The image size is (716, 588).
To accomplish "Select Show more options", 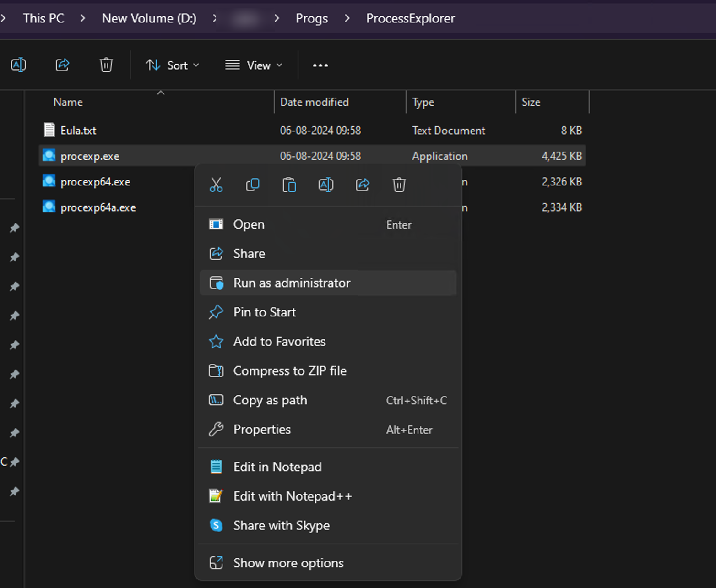I will pyautogui.click(x=288, y=563).
